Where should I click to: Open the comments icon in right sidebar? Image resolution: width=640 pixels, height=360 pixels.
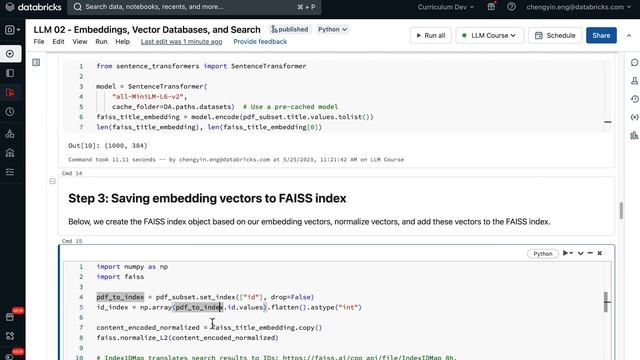point(634,62)
